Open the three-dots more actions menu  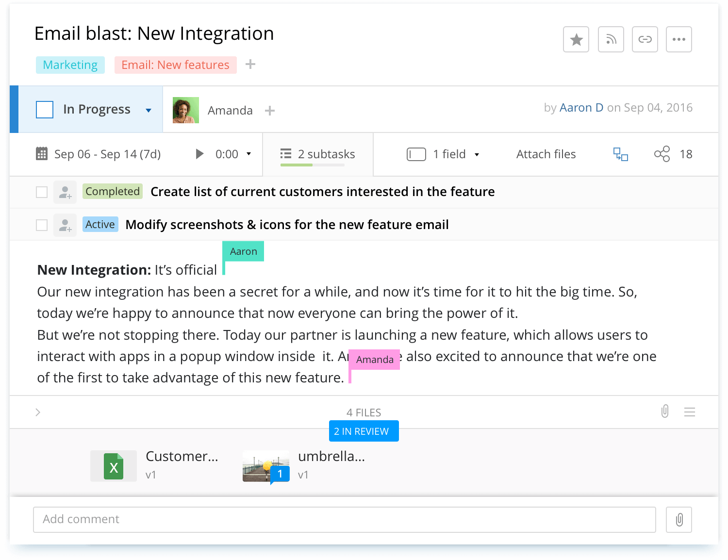coord(678,39)
